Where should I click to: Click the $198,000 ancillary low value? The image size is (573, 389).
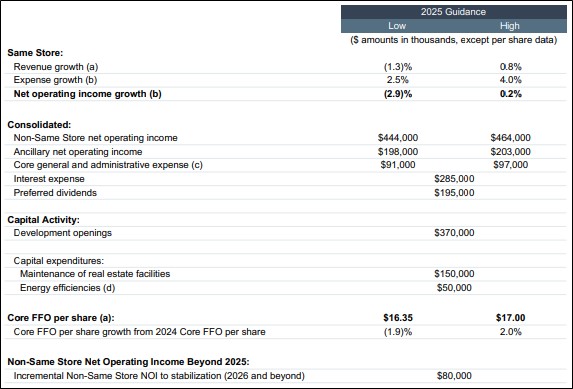398,152
